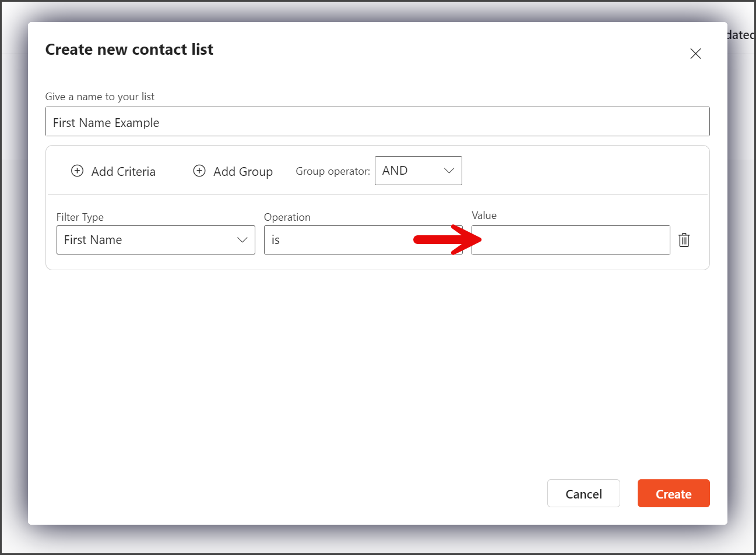Screen dimensions: 756x555
Task: Click the Give a name to your list label
Action: click(100, 97)
